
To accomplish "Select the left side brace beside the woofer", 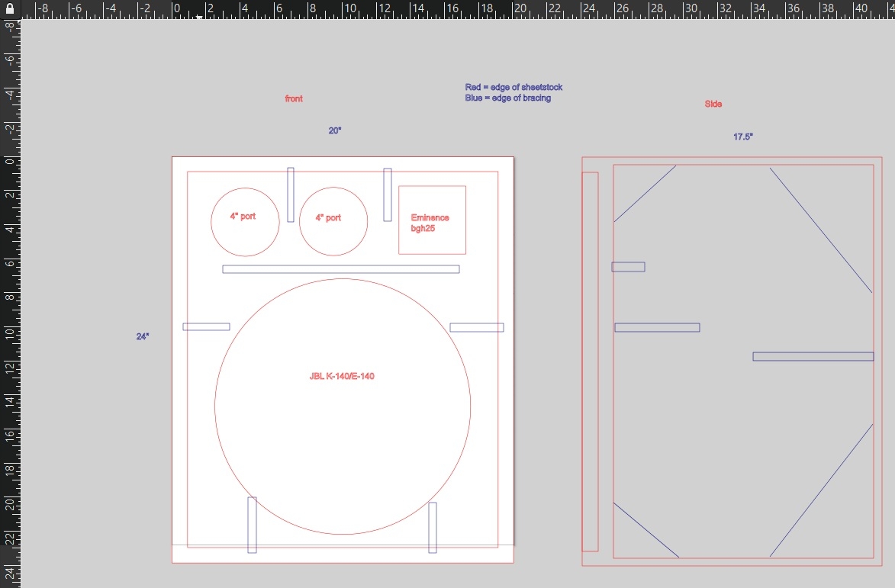I will tap(206, 326).
